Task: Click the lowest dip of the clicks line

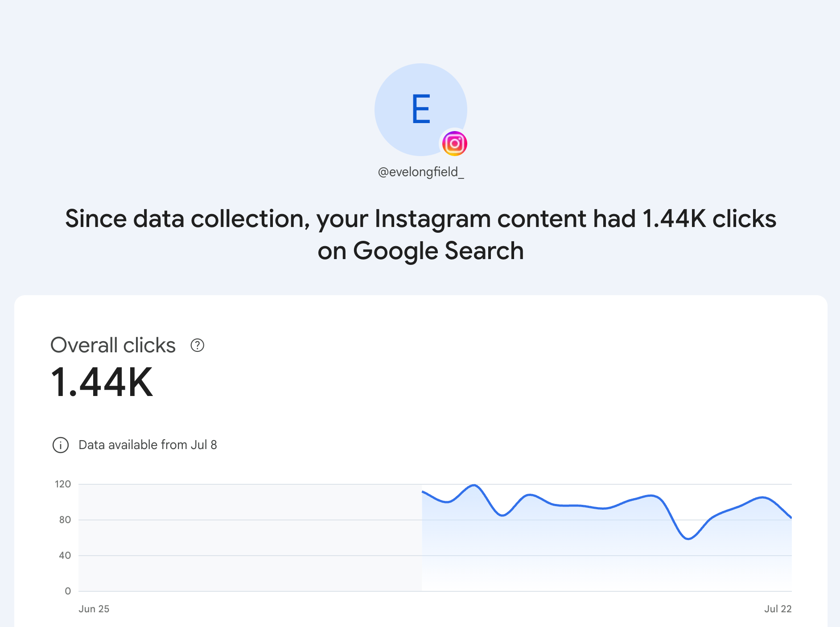Action: point(688,539)
